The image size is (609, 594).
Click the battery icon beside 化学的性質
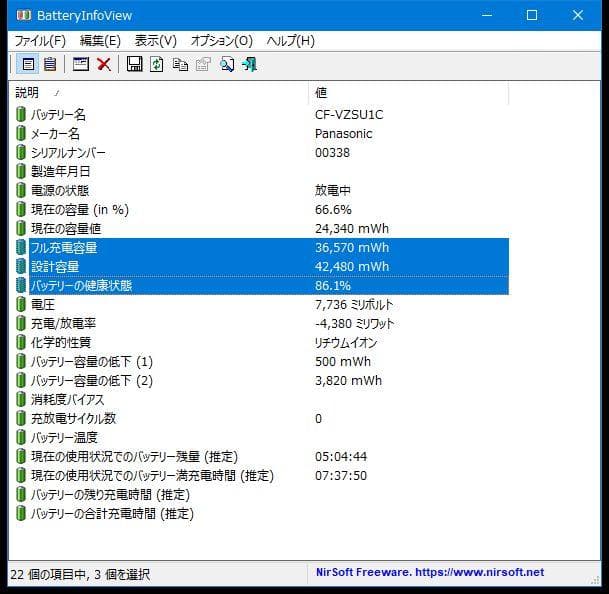(x=21, y=343)
